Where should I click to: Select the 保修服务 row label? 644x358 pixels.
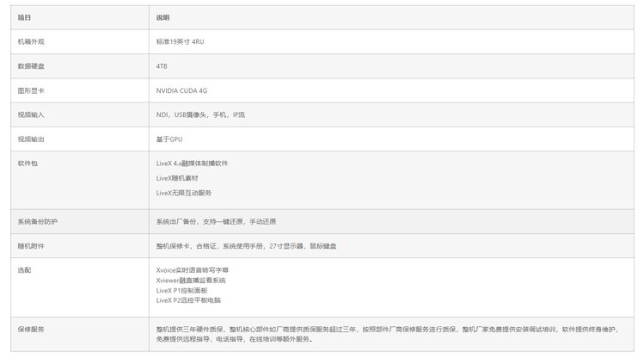point(32,329)
